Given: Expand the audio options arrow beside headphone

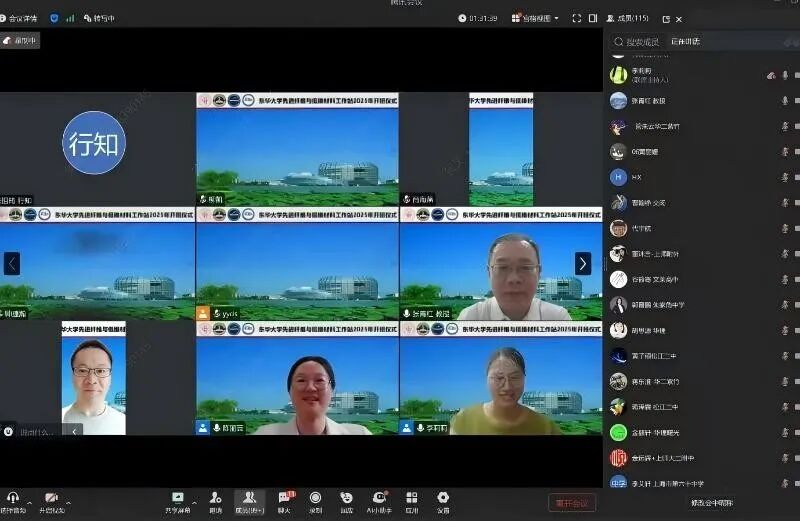Looking at the screenshot, I should coord(30,503).
